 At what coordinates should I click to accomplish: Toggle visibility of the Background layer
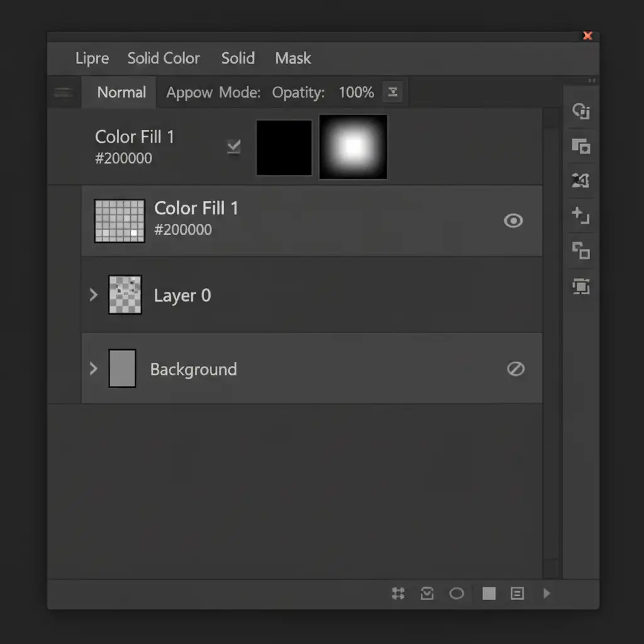tap(515, 369)
